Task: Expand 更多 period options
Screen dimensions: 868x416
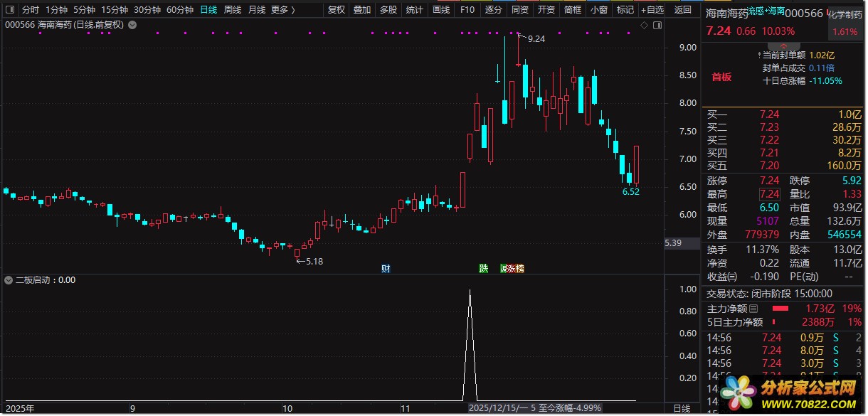Action: pyautogui.click(x=282, y=10)
